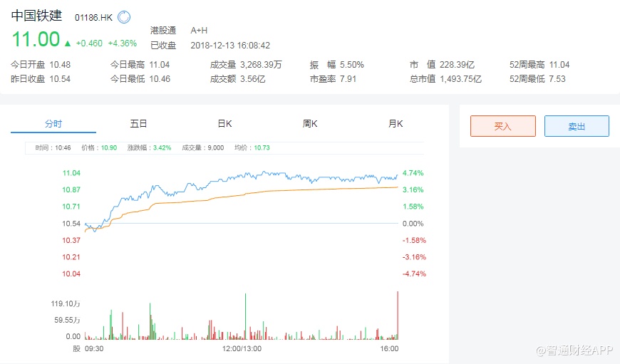This screenshot has height=364, width=620.
Task: Click the large 11.00 current price
Action: (x=35, y=40)
